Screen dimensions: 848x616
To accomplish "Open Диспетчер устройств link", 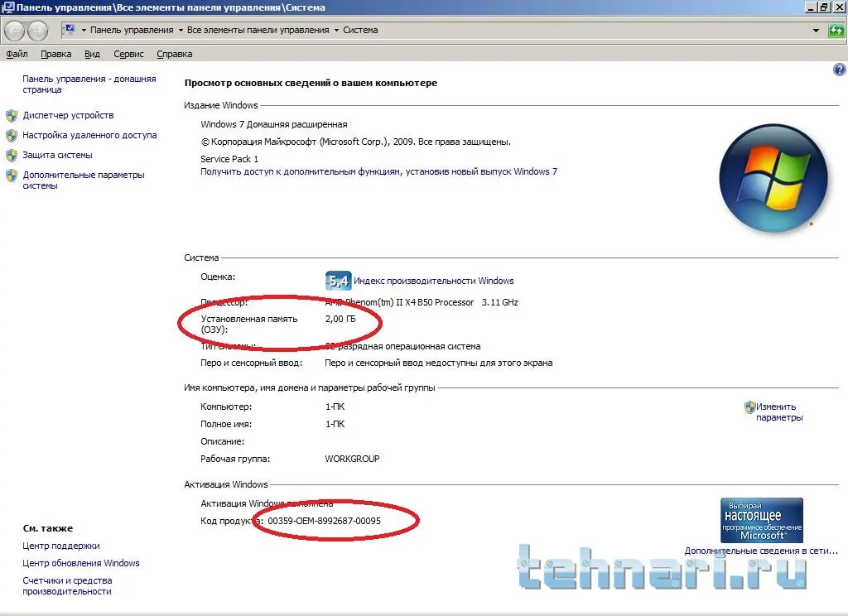I will [68, 115].
